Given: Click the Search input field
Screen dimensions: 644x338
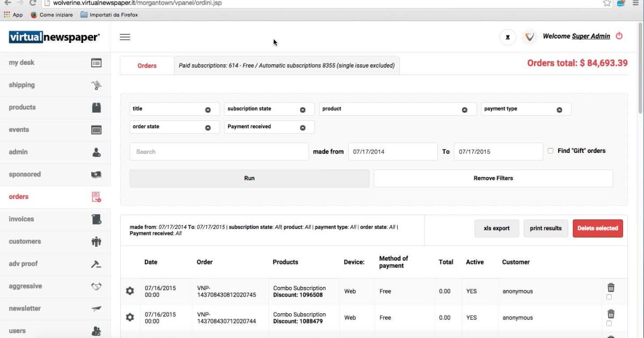Looking at the screenshot, I should coord(219,152).
